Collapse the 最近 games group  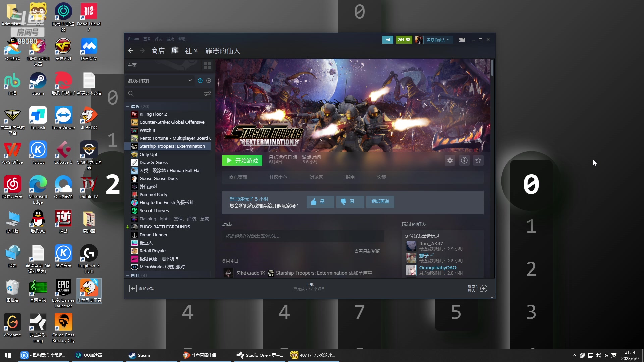128,107
